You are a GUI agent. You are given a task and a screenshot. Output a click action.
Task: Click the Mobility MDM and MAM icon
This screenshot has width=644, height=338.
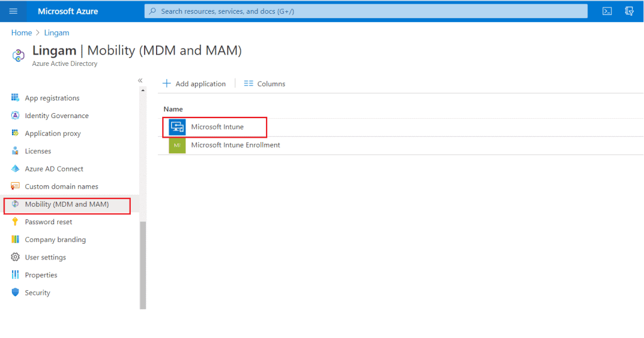click(15, 204)
